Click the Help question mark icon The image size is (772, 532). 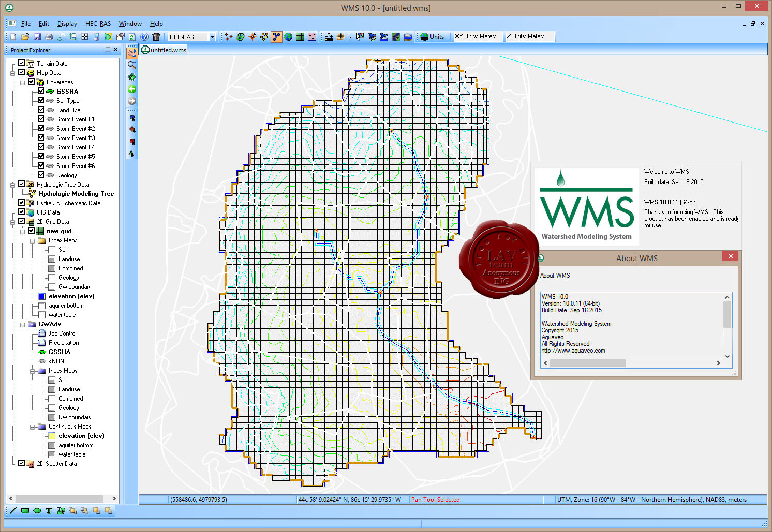(x=144, y=37)
